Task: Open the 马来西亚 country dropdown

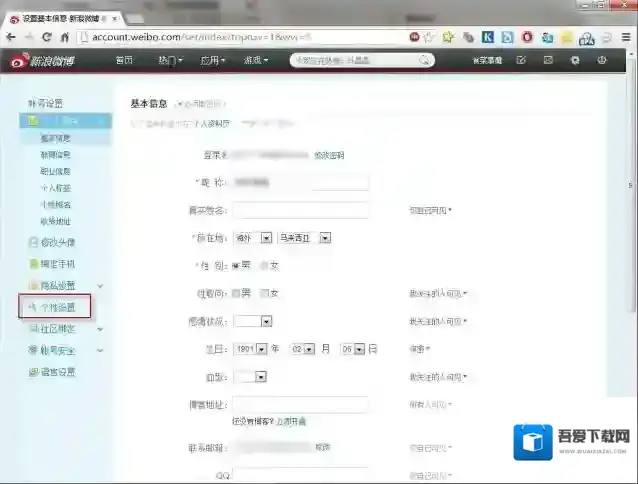Action: pyautogui.click(x=304, y=238)
